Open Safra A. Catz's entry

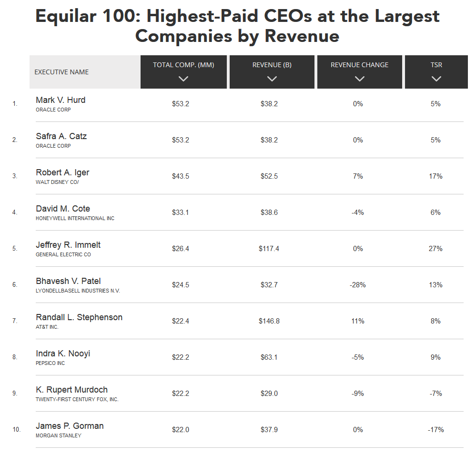coord(61,136)
